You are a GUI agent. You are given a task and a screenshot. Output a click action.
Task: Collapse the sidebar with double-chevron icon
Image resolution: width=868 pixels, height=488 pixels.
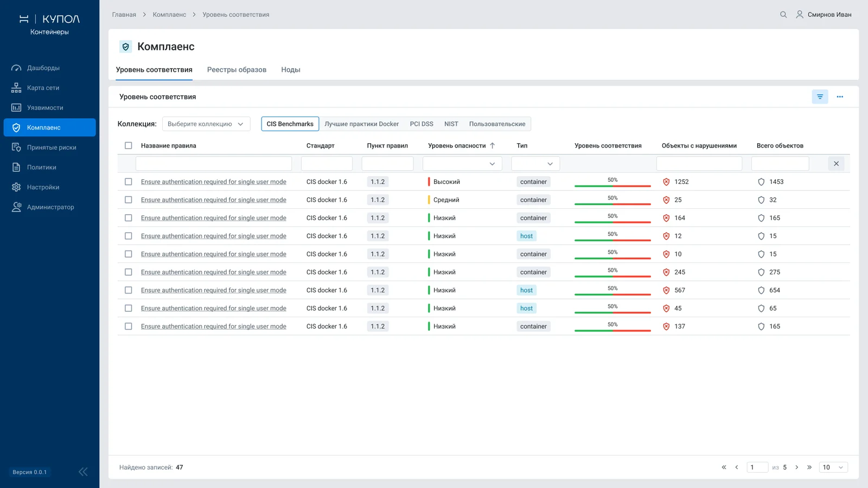[x=83, y=472]
